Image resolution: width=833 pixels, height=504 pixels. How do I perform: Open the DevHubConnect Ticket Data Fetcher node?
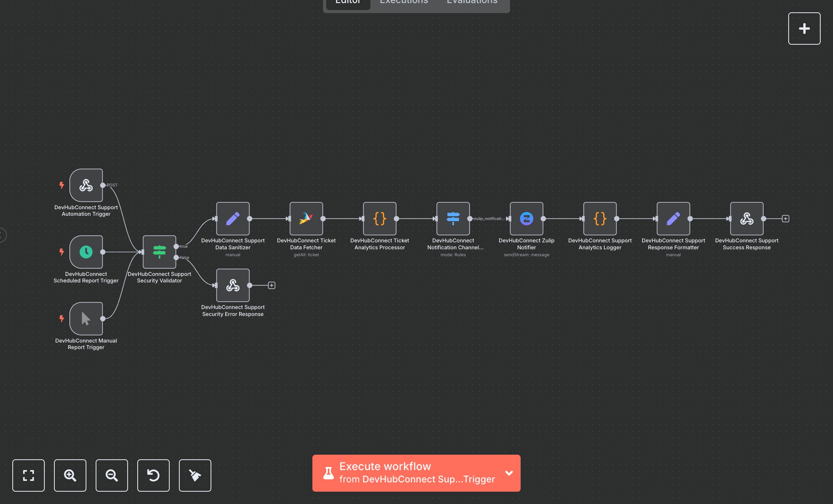pos(306,218)
